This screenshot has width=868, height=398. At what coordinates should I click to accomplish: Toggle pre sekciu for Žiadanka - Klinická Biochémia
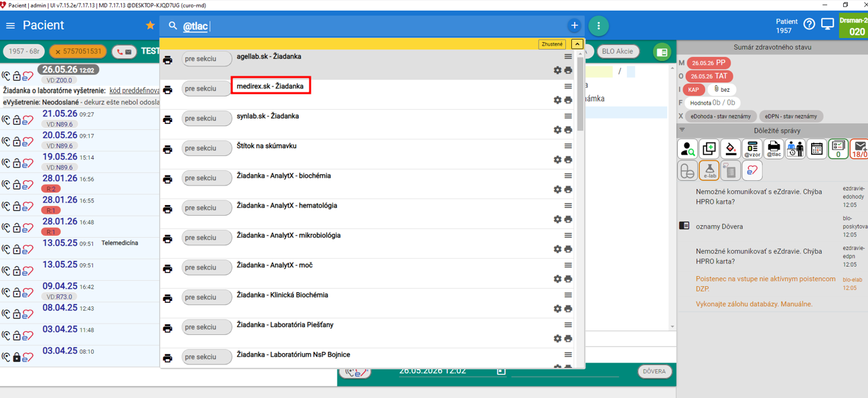click(x=207, y=297)
